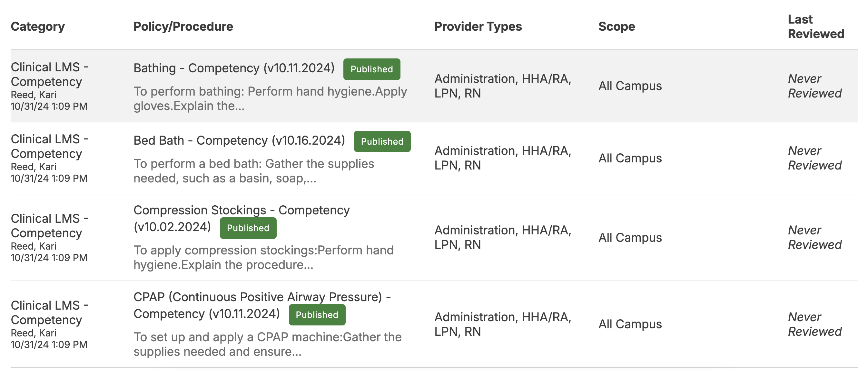Viewport: 868px width, 370px height.
Task: Select Bed Bath description starting 'To perform a bed bath'
Action: click(253, 171)
